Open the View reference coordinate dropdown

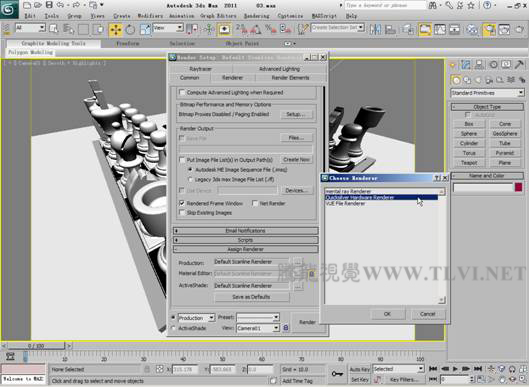(x=168, y=28)
